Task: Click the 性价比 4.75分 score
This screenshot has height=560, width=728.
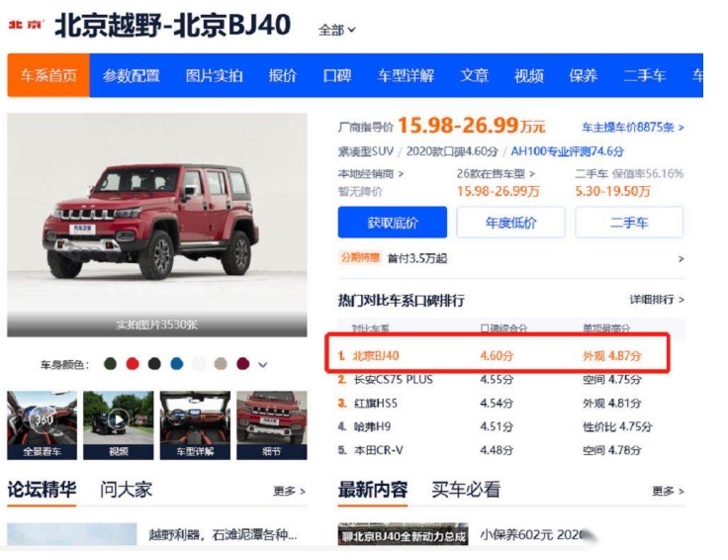Action: [617, 426]
